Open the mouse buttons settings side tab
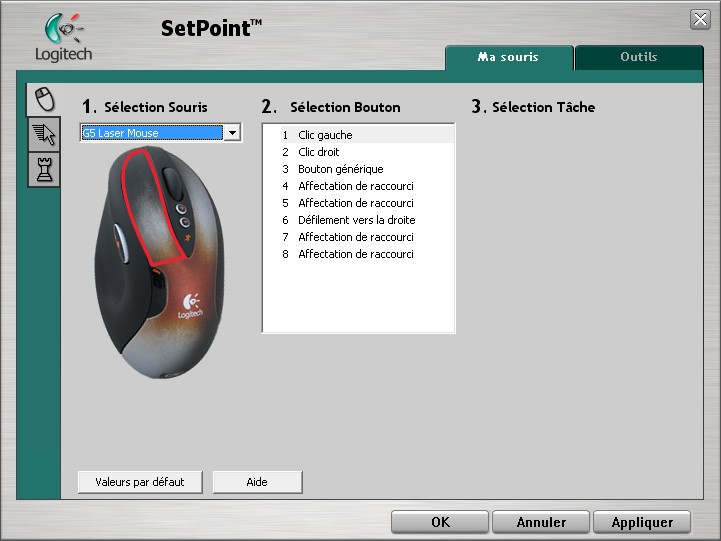Screen dimensions: 721x541 click(x=43, y=99)
